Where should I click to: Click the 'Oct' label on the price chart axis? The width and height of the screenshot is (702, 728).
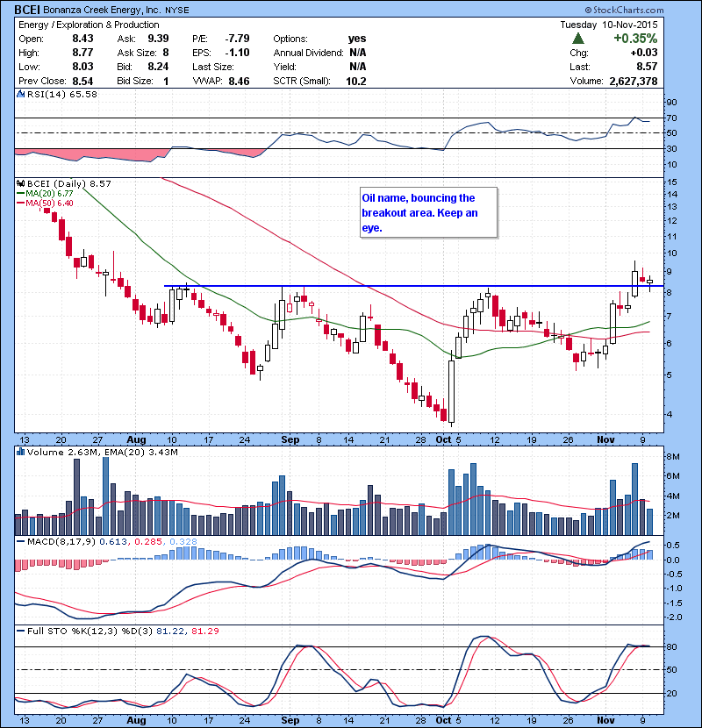coord(443,439)
